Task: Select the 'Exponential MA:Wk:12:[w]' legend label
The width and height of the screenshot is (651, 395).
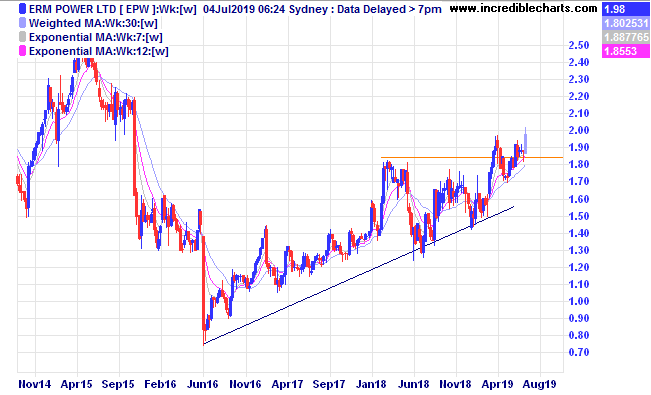Action: tap(98, 52)
